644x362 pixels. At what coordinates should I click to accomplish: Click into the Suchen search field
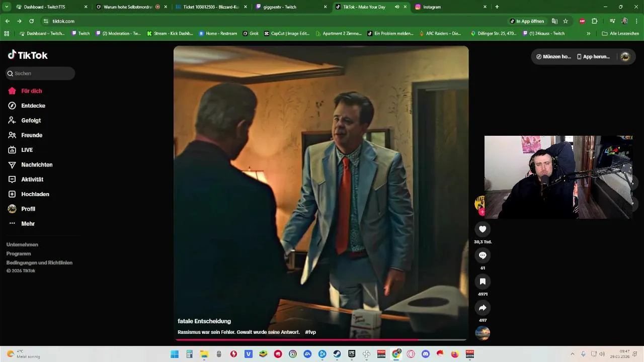[40, 73]
